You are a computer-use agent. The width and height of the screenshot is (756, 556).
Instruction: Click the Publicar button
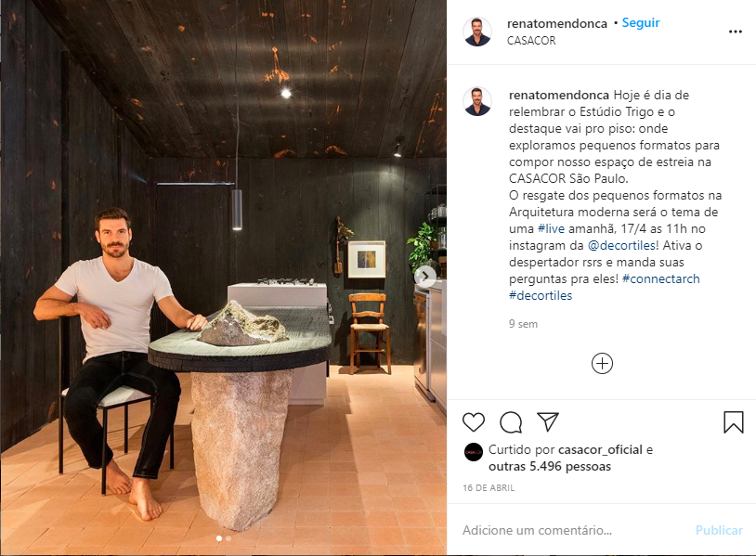(719, 530)
